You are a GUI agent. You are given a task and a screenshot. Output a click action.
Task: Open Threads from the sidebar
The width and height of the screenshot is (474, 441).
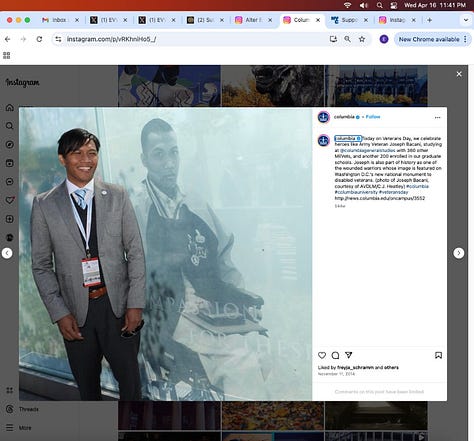22,409
